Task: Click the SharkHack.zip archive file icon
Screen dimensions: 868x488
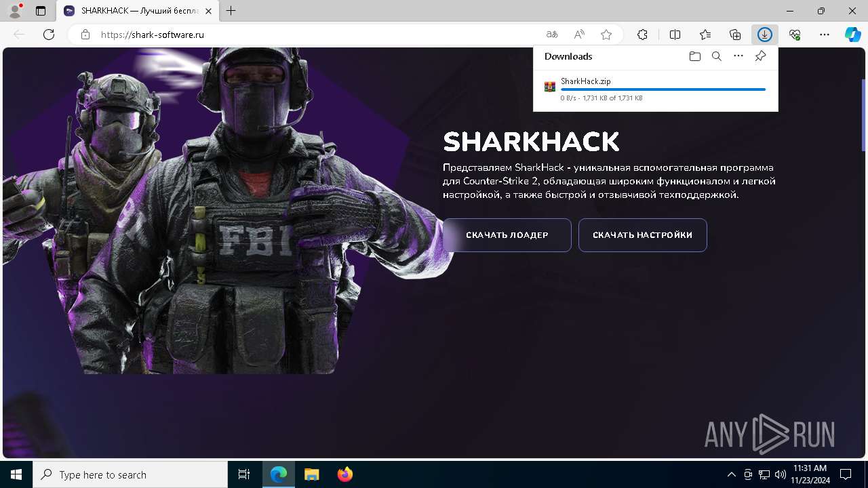Action: coord(550,87)
